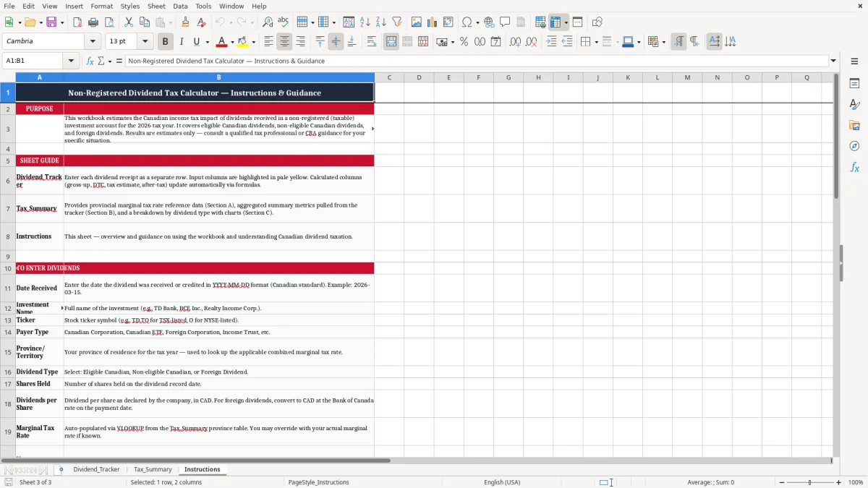This screenshot has width=868, height=488.
Task: Apply red font color swatch
Action: tap(222, 42)
